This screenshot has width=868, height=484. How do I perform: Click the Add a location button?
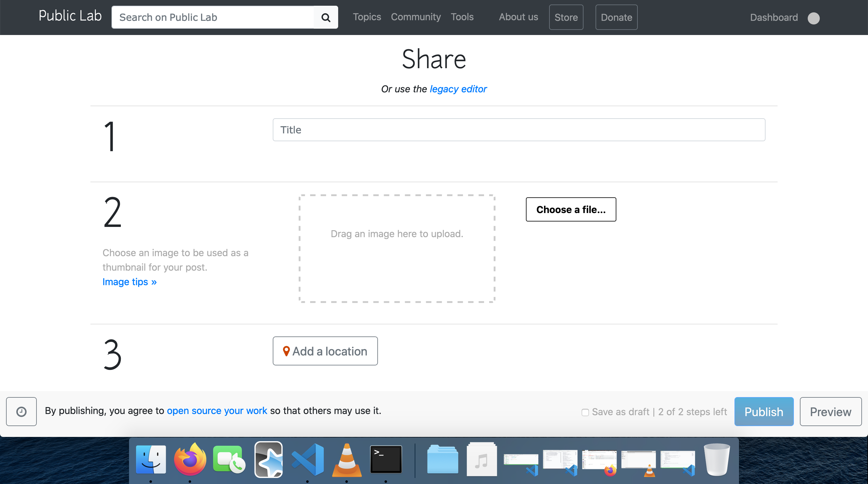pos(325,351)
